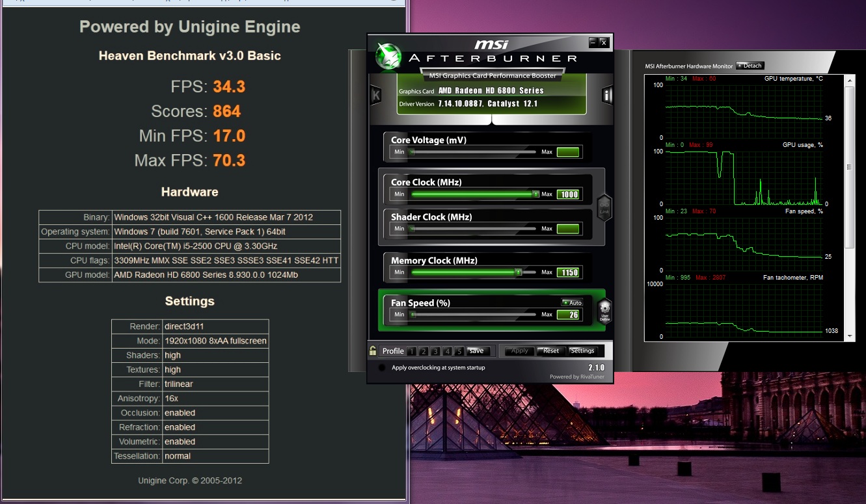
Task: Click the Core Voltage value field
Action: (568, 152)
